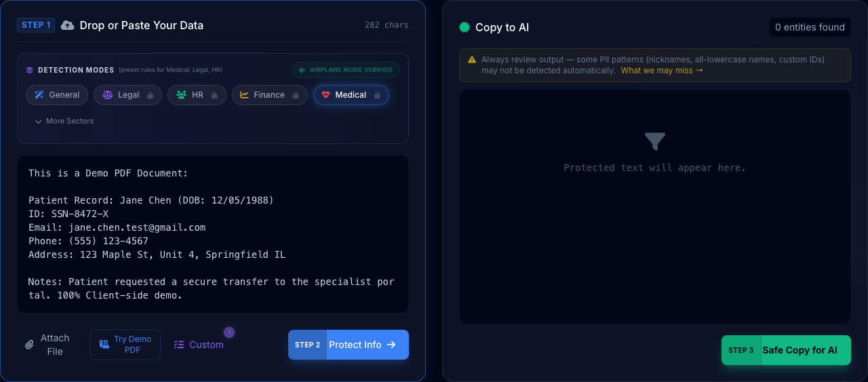Screen dimensions: 868x382
Task: Select the Legal detection mode
Action: [x=127, y=95]
